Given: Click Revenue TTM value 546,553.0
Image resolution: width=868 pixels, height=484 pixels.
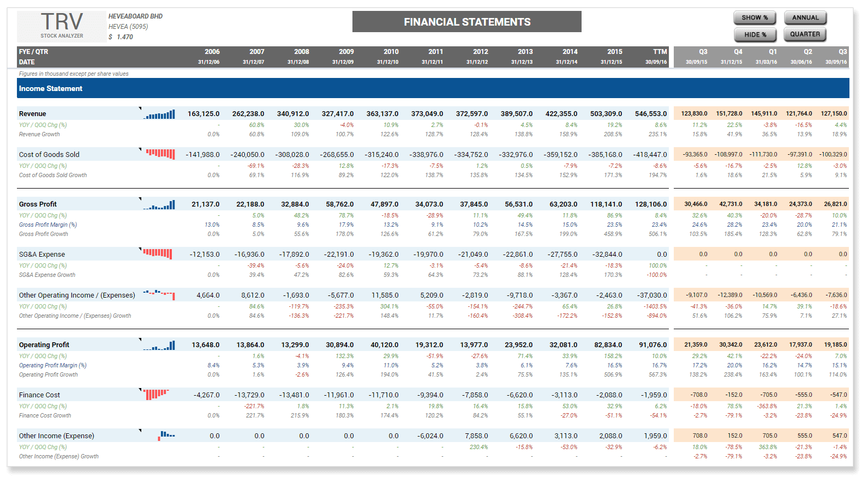Looking at the screenshot, I should click(651, 114).
